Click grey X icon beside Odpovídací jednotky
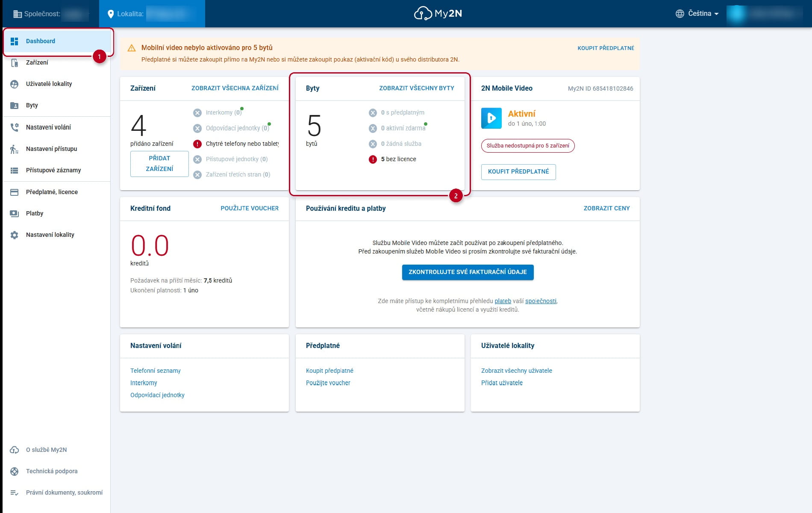This screenshot has height=513, width=812. 197,128
